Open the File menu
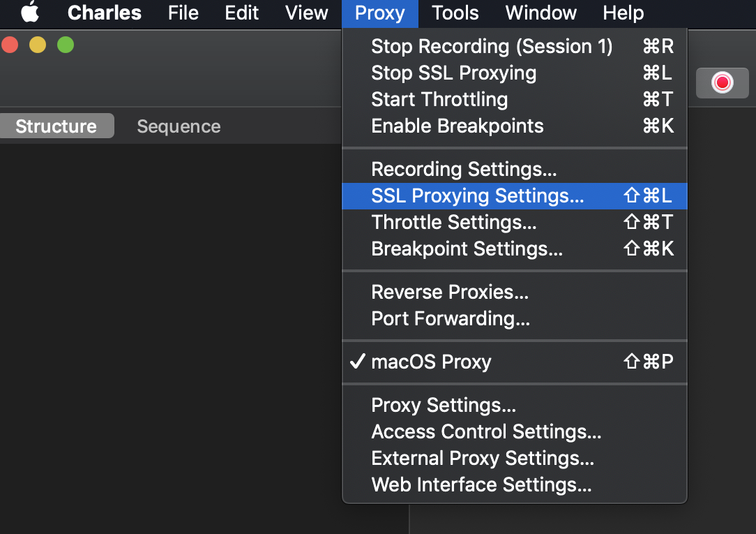Screen dimensions: 756x534 183,13
